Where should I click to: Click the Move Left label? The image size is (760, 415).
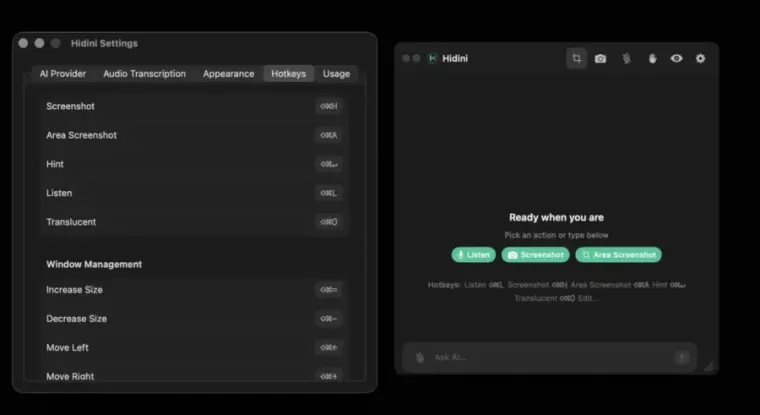click(67, 348)
